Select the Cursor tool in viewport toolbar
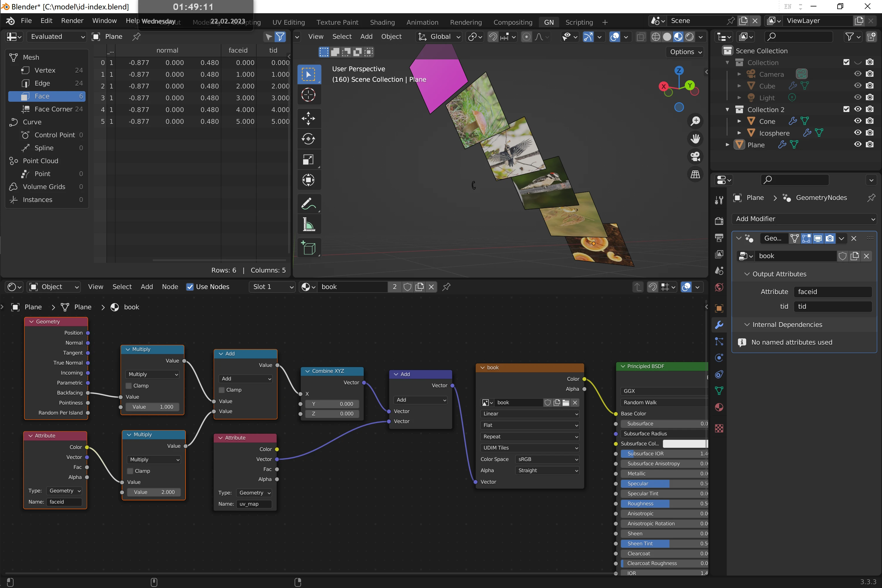Screen dimensions: 882x588 click(309, 94)
